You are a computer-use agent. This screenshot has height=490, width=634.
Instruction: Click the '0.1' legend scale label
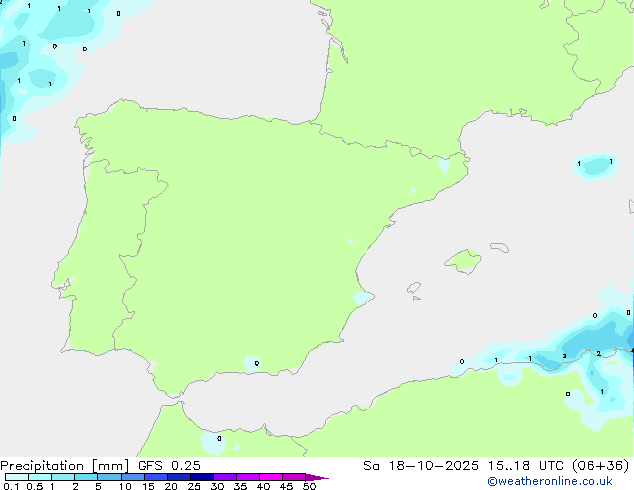click(11, 486)
